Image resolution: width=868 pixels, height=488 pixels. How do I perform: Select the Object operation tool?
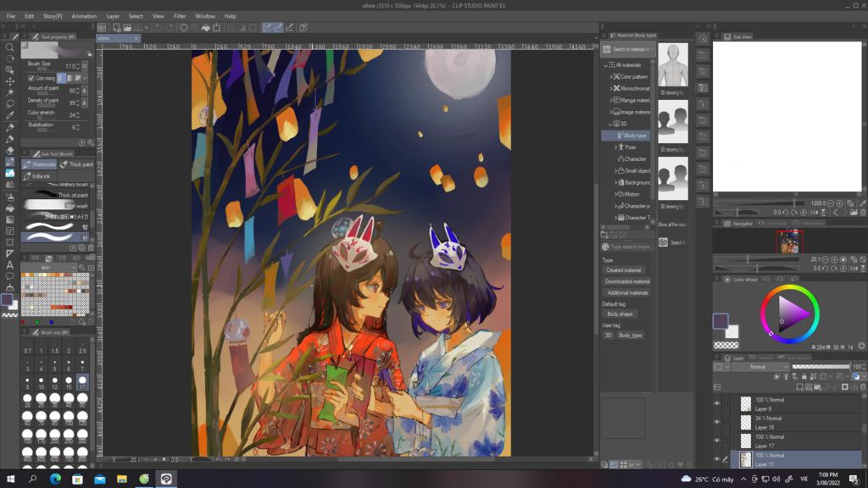coord(9,70)
